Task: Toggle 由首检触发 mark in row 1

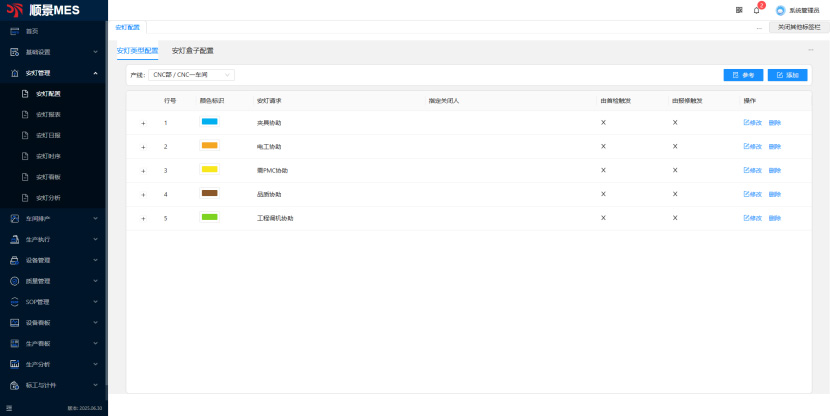Action: click(603, 122)
